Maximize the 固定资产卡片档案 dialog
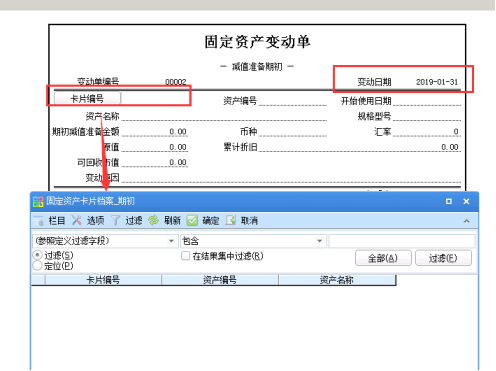 449,201
